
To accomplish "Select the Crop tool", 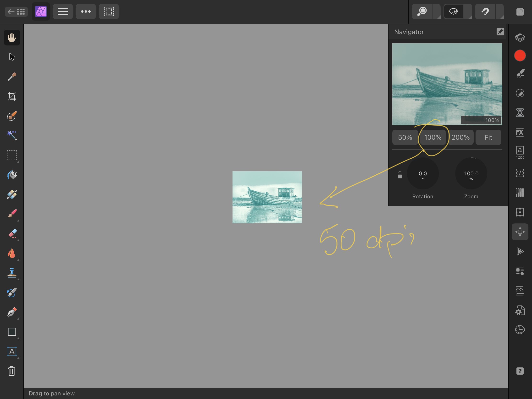I will point(12,96).
